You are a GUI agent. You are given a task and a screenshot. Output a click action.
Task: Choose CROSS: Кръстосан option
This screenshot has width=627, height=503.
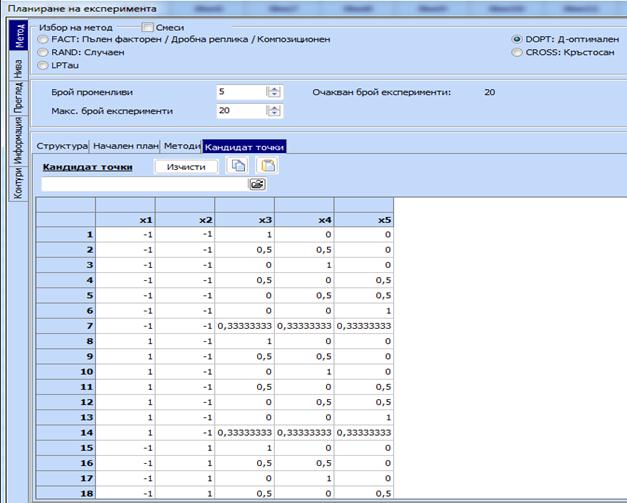(x=516, y=52)
